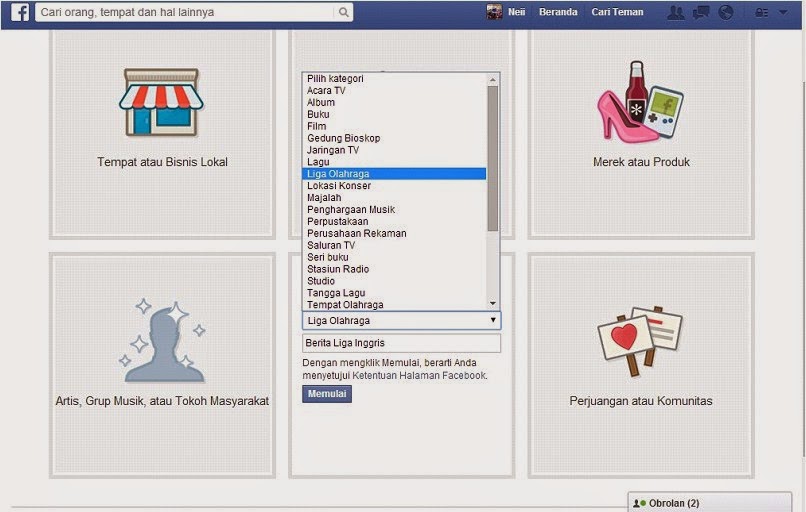Choose highlighted Liga Olahraga list option

(x=394, y=174)
